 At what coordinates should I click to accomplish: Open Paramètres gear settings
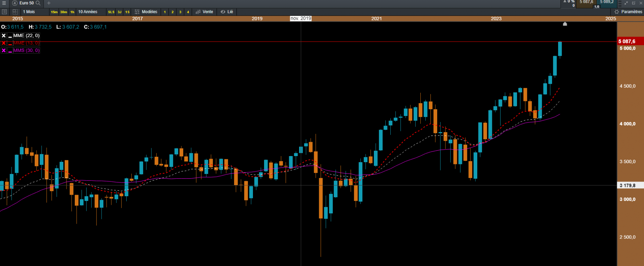pyautogui.click(x=628, y=12)
